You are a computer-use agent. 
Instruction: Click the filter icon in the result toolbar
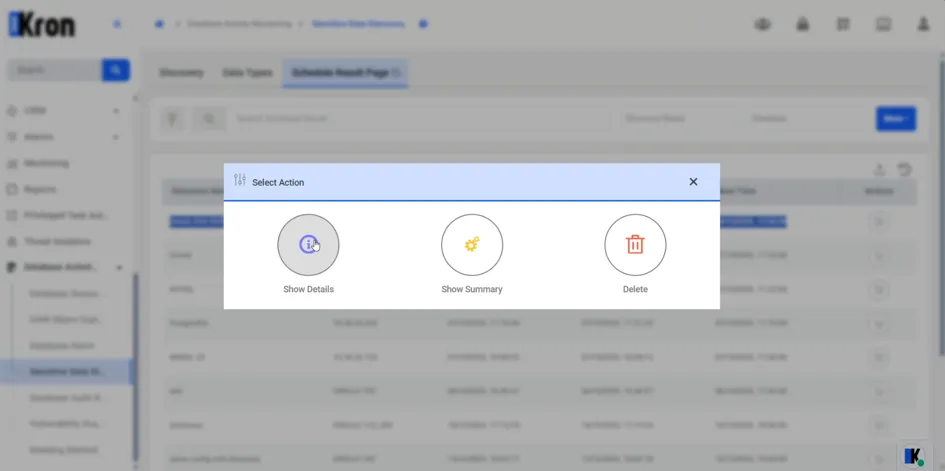pyautogui.click(x=172, y=119)
